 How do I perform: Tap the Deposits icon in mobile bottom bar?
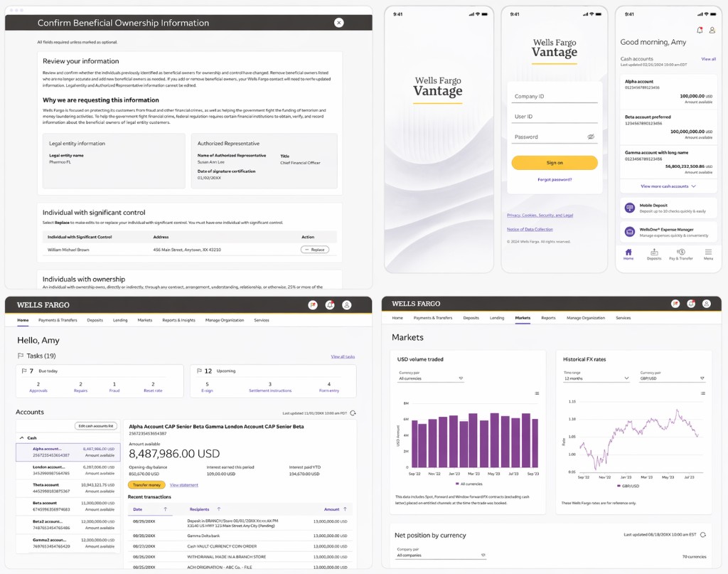(654, 254)
